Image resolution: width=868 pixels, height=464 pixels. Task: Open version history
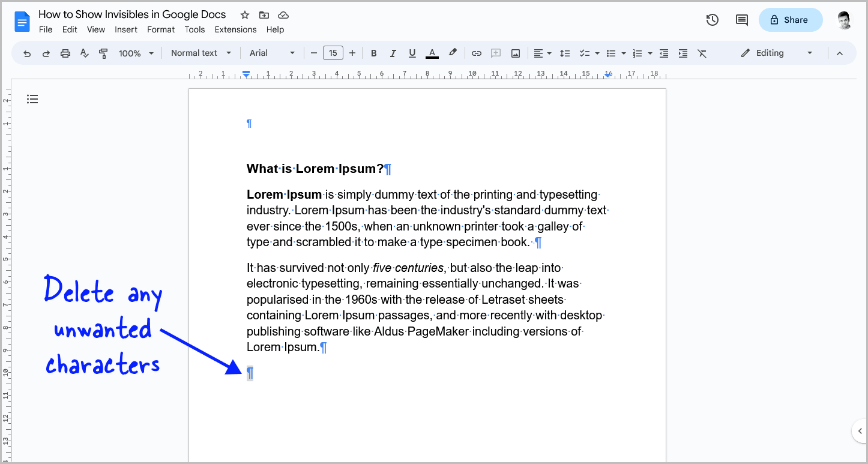pyautogui.click(x=712, y=19)
